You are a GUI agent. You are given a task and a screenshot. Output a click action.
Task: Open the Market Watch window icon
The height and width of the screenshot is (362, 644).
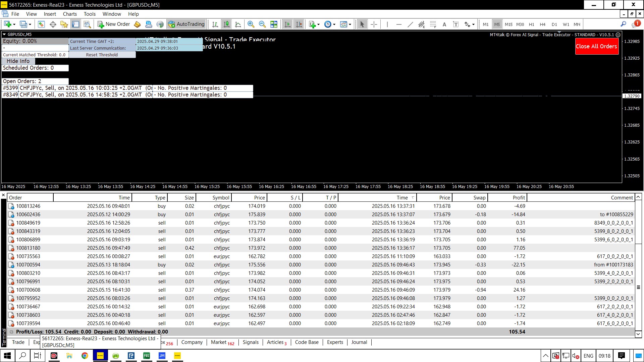click(41, 24)
